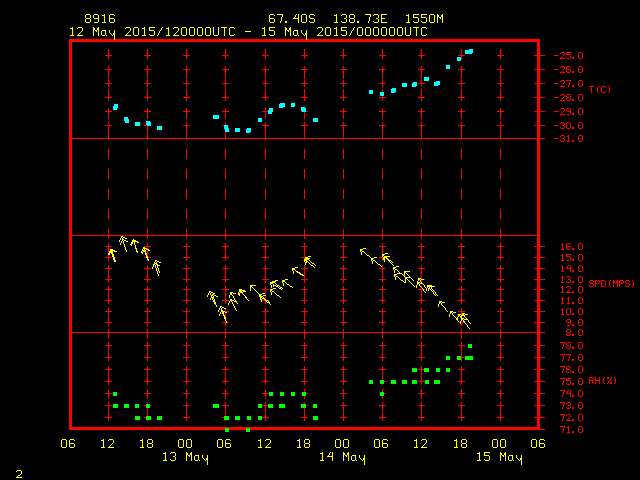
Task: Click the 00 hour label above 13 May
Action: pos(185,444)
